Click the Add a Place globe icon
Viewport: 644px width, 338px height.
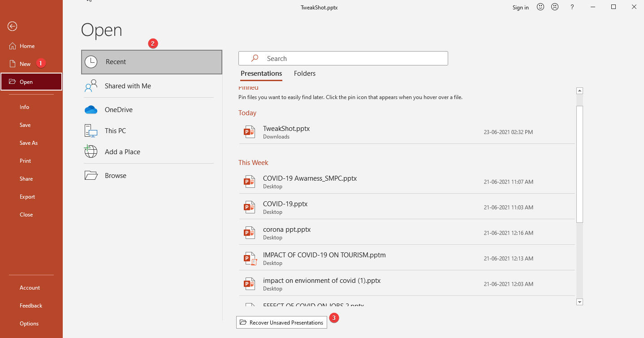[91, 152]
